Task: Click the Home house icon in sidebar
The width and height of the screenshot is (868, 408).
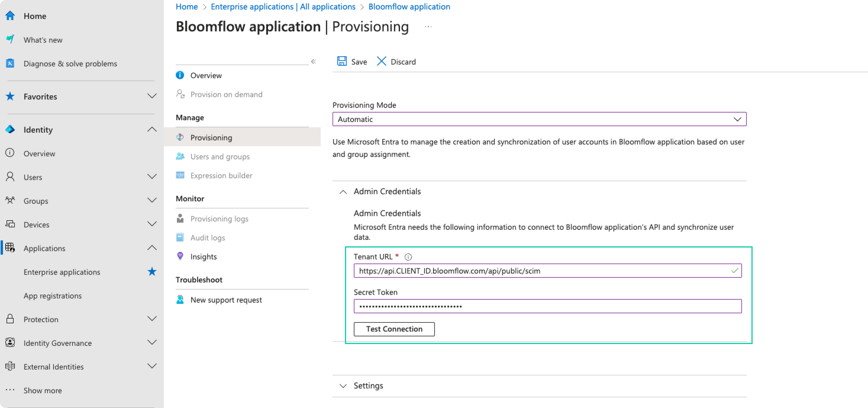Action: pos(10,16)
